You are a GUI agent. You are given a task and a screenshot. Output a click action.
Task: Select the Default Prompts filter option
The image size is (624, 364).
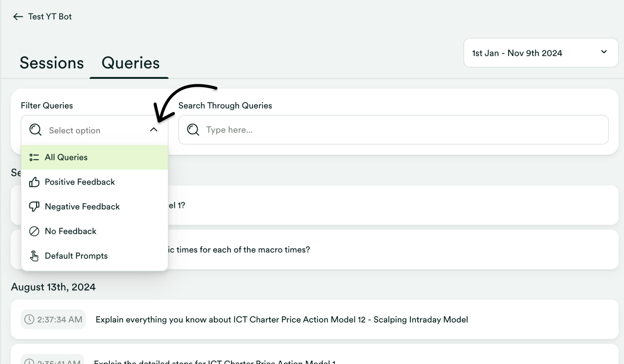pyautogui.click(x=76, y=256)
